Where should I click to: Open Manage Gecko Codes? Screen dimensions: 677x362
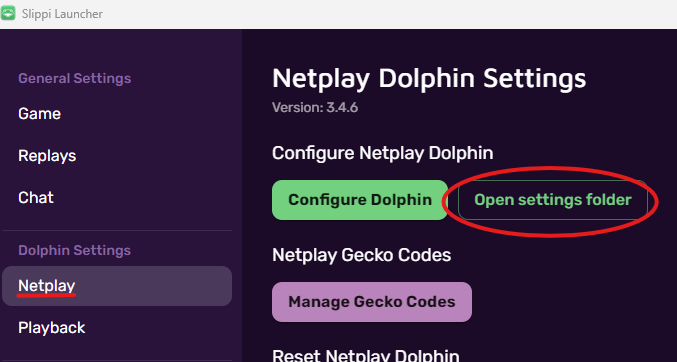(372, 302)
